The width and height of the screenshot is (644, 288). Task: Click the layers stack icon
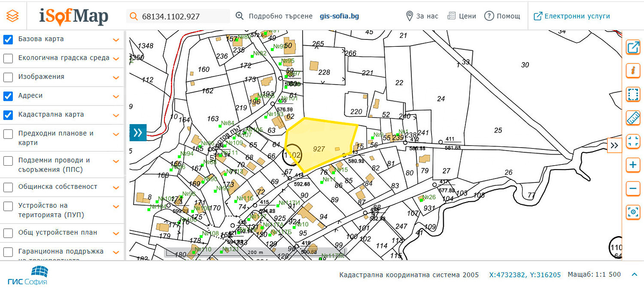click(x=13, y=16)
